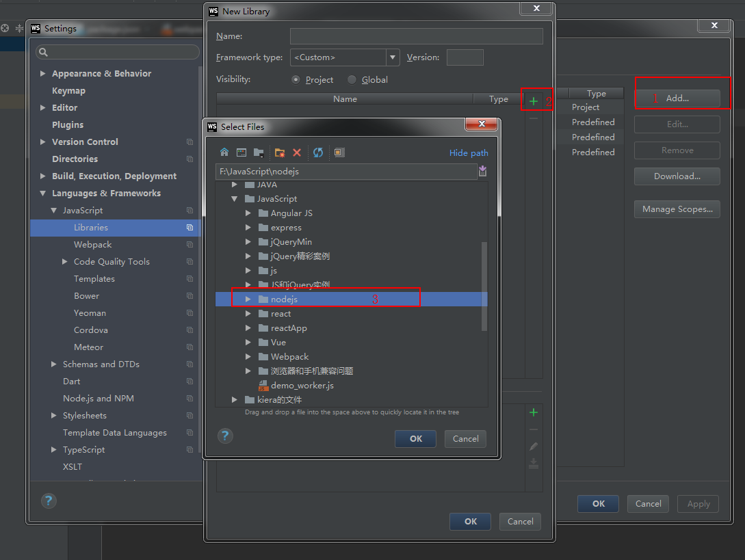
Task: Go to home directory in Select Files
Action: click(224, 152)
